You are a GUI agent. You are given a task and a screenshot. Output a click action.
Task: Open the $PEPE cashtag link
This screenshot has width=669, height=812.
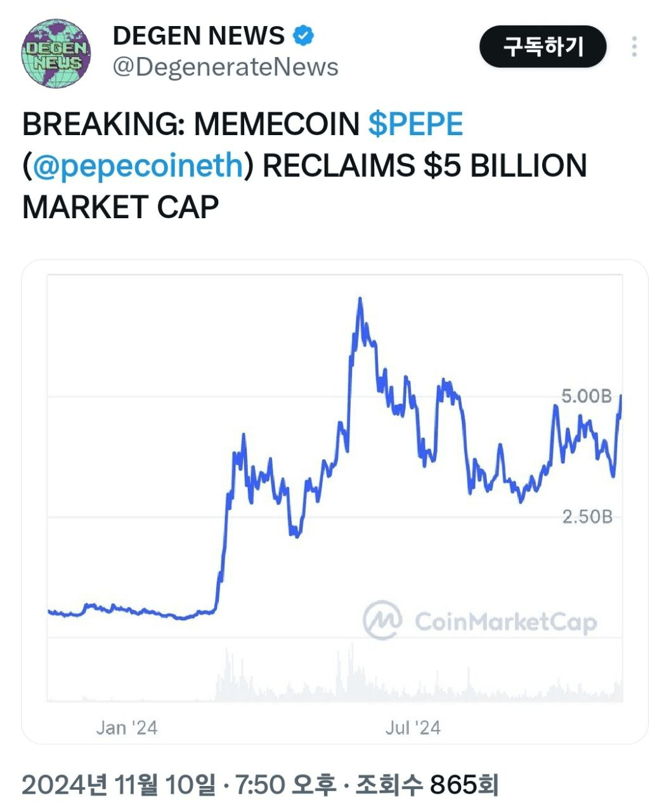(415, 124)
